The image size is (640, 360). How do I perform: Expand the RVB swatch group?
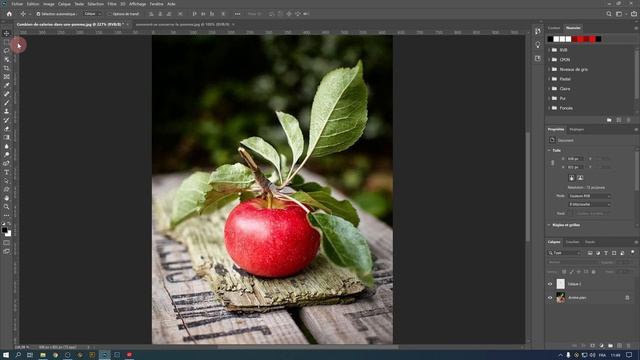549,50
